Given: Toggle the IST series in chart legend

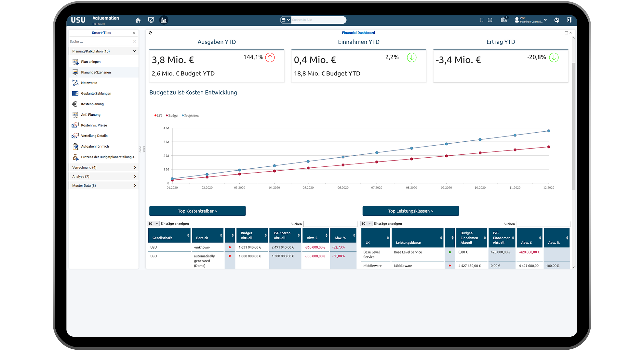Looking at the screenshot, I should pyautogui.click(x=158, y=116).
